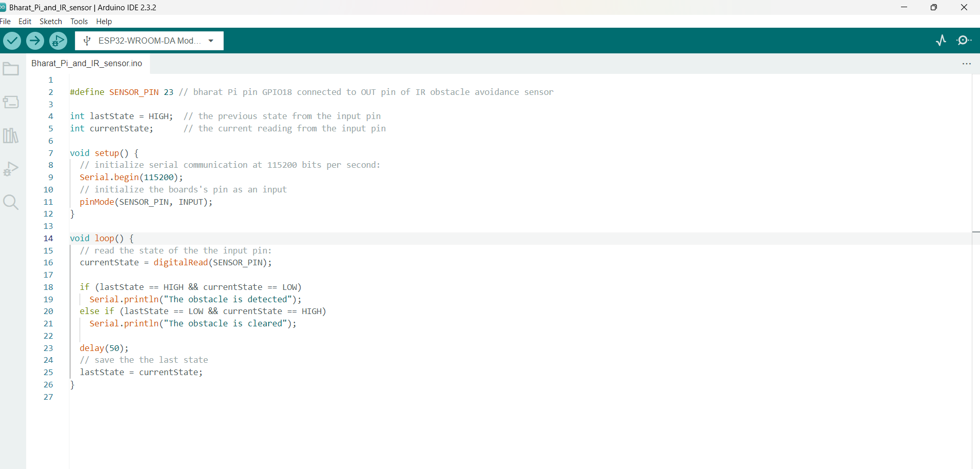Click 'pinMode(SENSOR_PIN, INPUT);' statement

click(146, 202)
